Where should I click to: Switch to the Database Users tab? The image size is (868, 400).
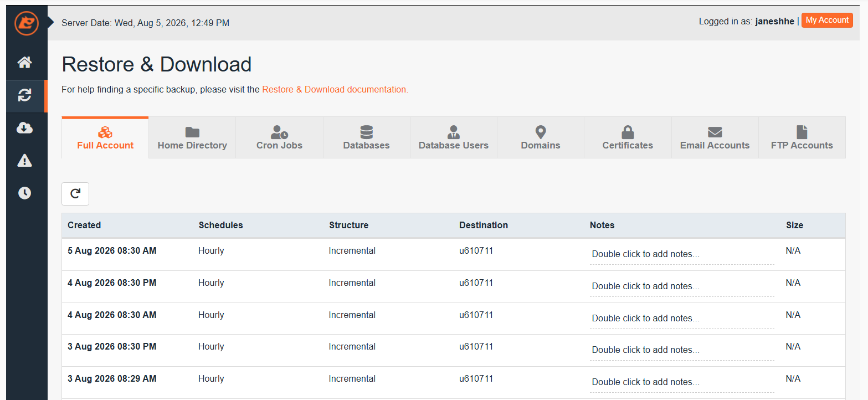pos(454,137)
